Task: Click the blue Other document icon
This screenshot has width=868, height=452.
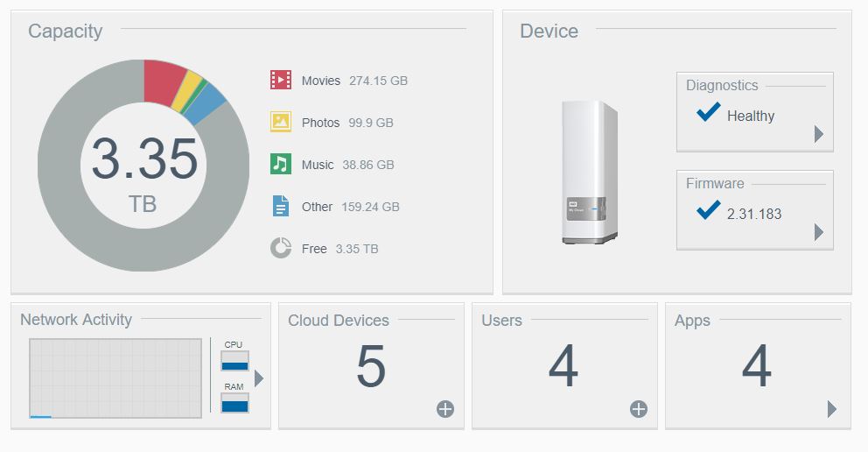Action: coord(281,206)
